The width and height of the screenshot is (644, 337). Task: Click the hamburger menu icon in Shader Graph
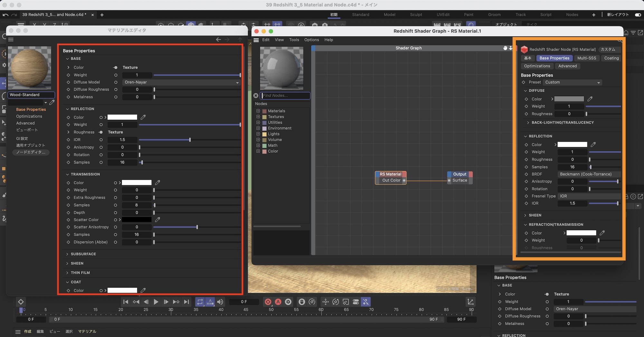[x=256, y=40]
